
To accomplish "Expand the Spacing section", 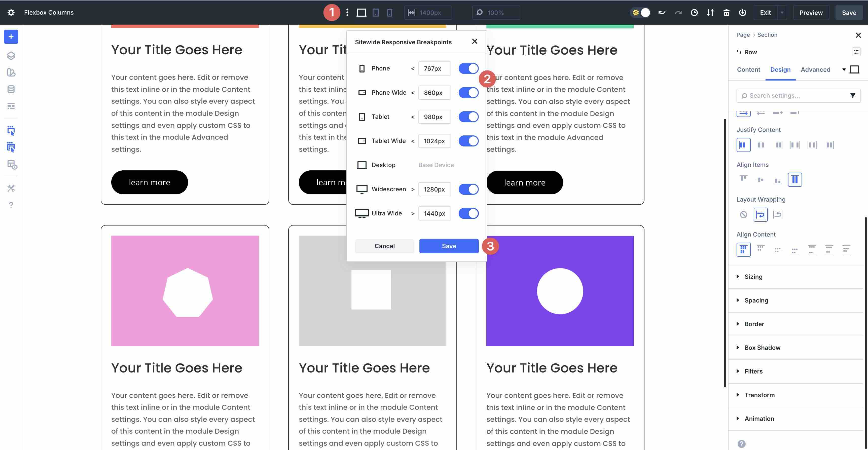I will pos(756,300).
